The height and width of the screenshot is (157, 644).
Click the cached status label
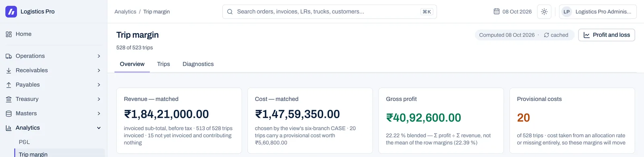[559, 35]
